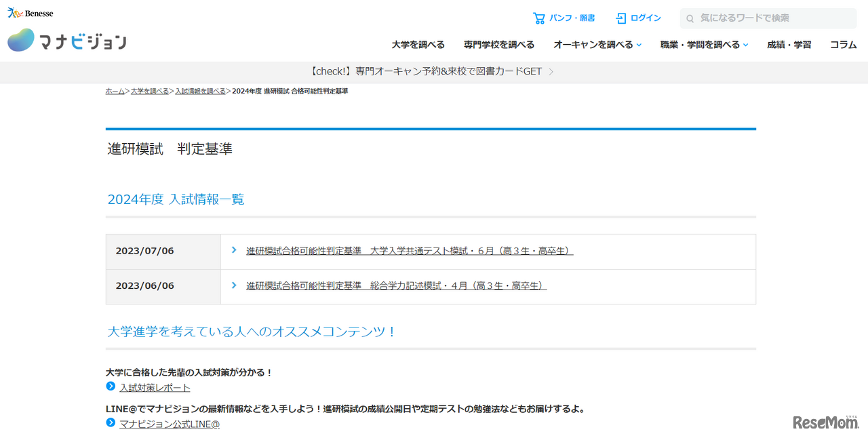Click the 入試情報を調べる breadcrumb link
Viewport: 868px width, 438px height.
click(200, 91)
